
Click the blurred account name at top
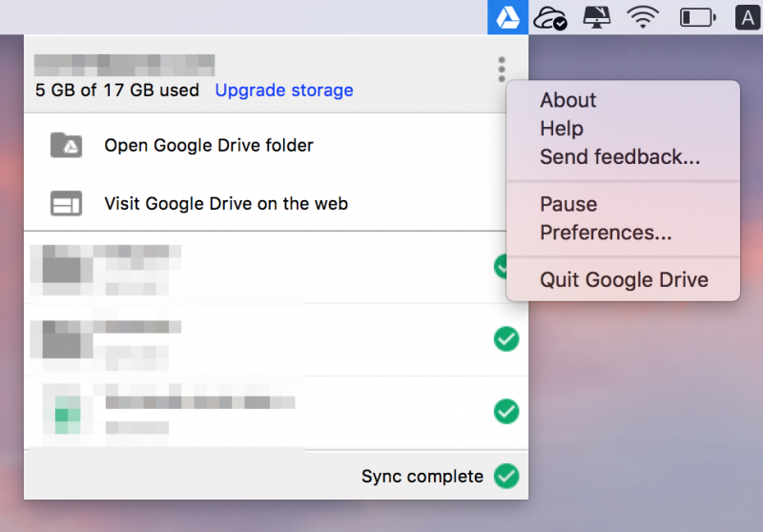pyautogui.click(x=124, y=65)
